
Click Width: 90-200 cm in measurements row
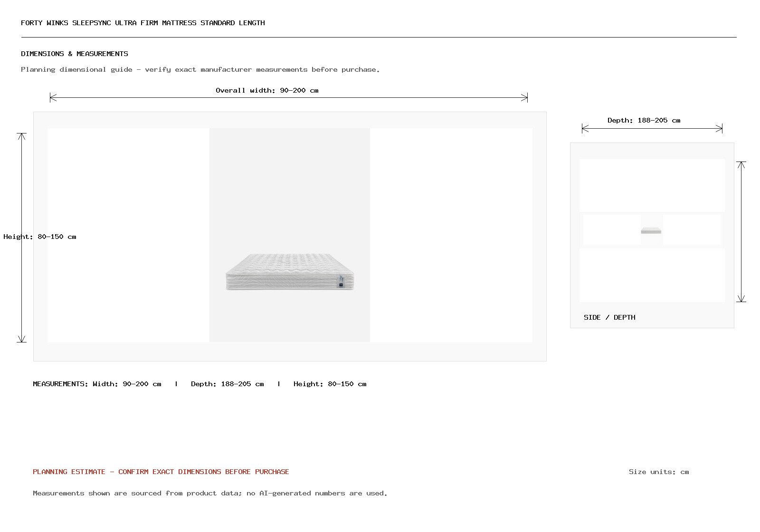tap(127, 384)
